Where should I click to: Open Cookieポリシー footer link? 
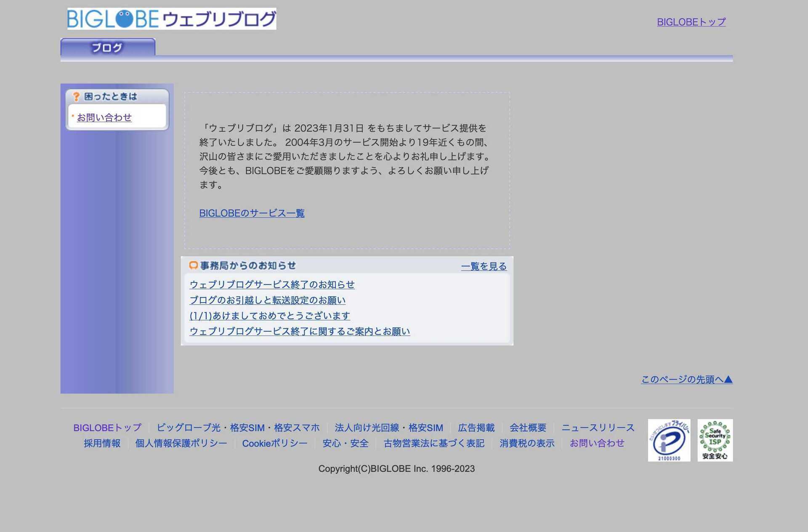(x=275, y=444)
